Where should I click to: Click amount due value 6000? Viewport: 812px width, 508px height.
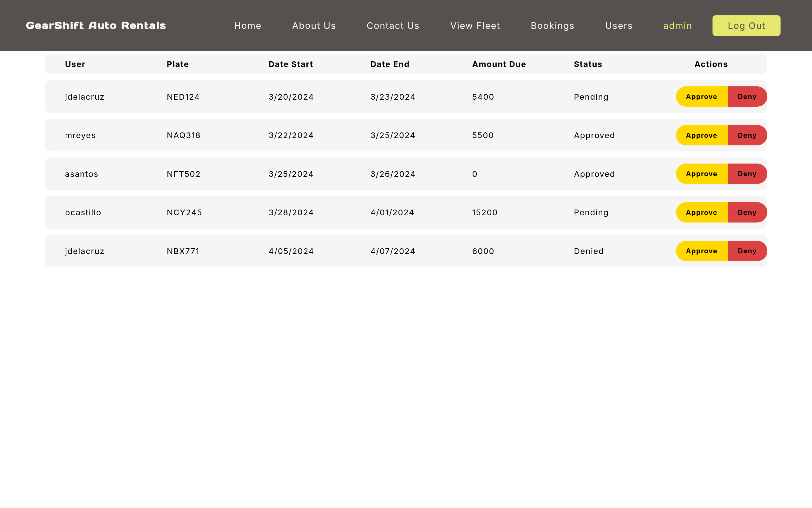pyautogui.click(x=483, y=251)
